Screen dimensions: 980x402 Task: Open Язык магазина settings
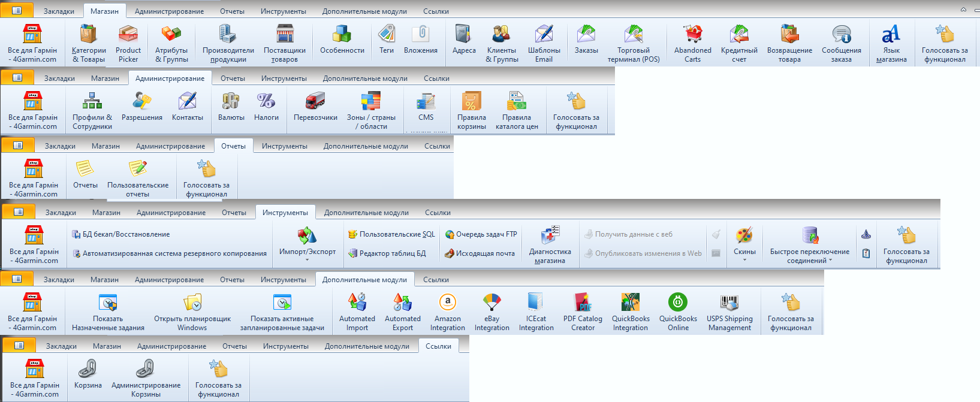pyautogui.click(x=891, y=44)
